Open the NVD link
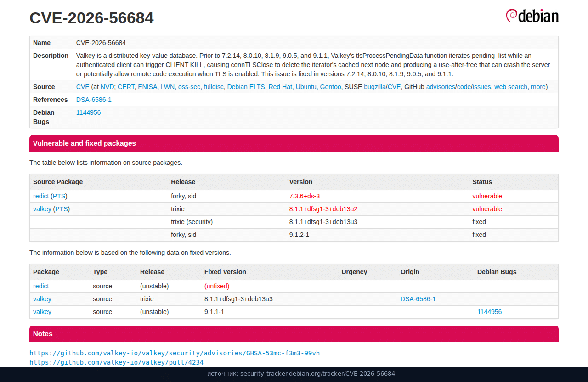 (x=107, y=87)
